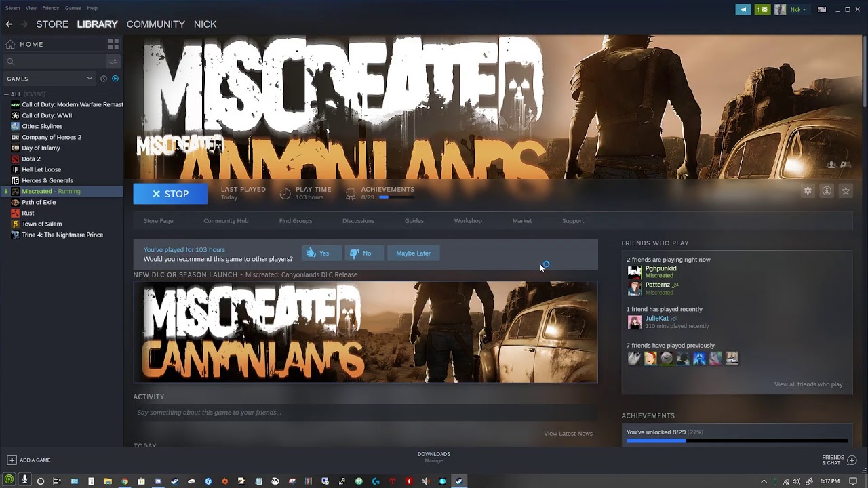Click the Add a Game plus icon

tap(11, 460)
